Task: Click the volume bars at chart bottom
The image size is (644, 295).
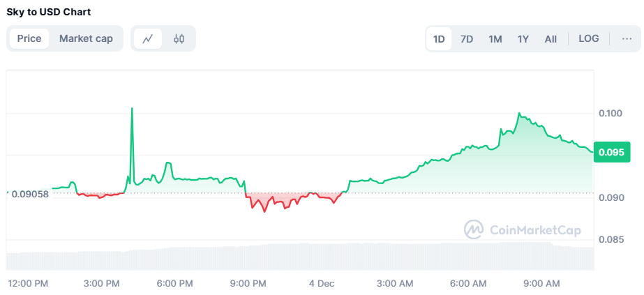Action: coord(300,256)
